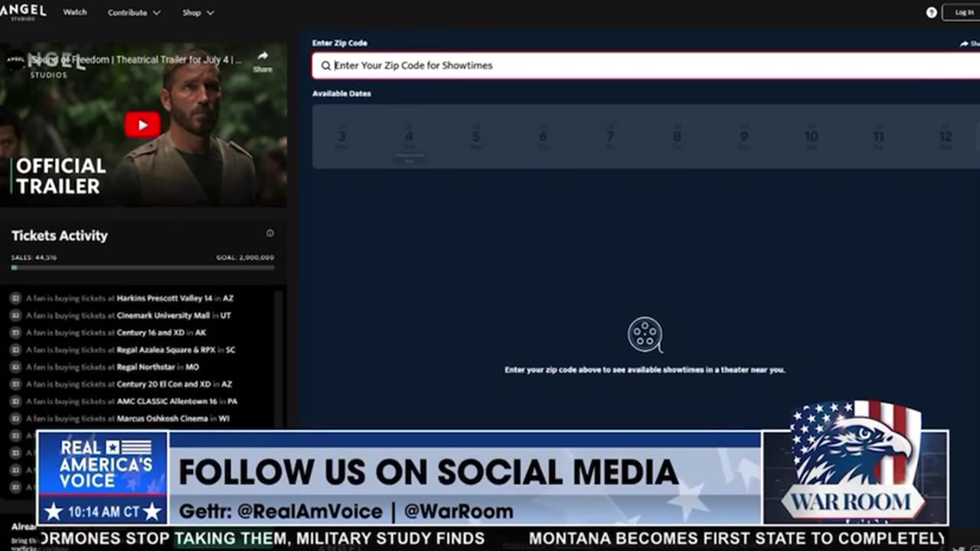Click the "Cinemark University Mall" theater name

[x=163, y=315]
